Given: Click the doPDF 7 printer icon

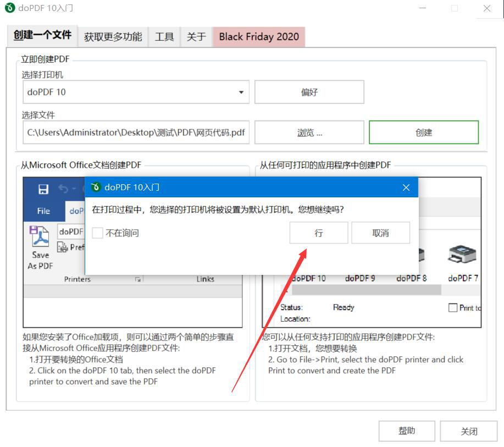Looking at the screenshot, I should (x=462, y=254).
